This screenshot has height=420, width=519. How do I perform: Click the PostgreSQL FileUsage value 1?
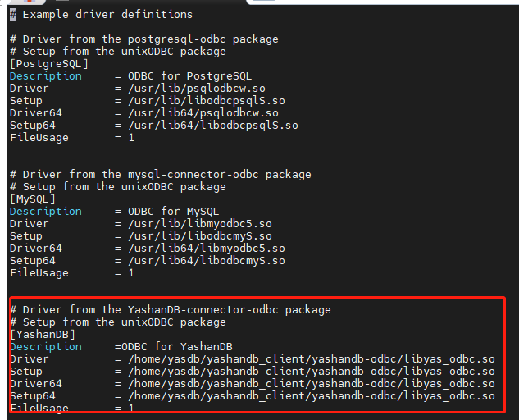pos(131,138)
